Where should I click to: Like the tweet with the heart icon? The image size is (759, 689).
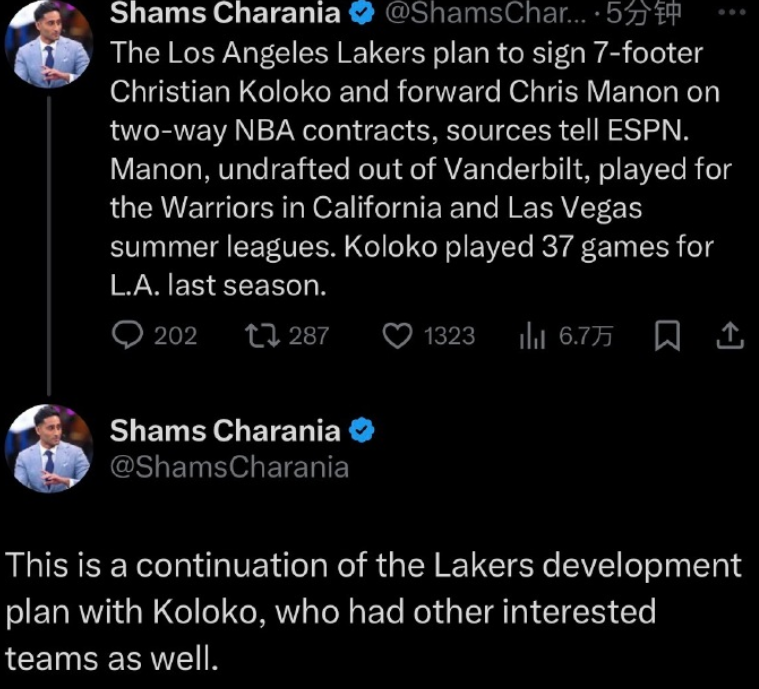pos(397,336)
